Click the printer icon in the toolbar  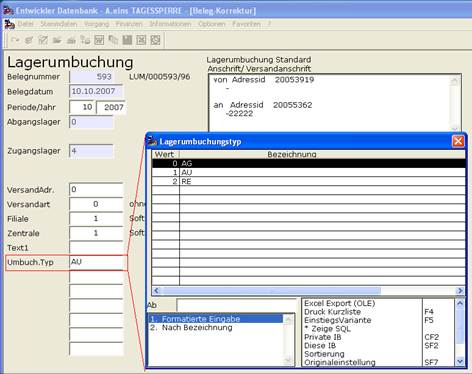[71, 40]
